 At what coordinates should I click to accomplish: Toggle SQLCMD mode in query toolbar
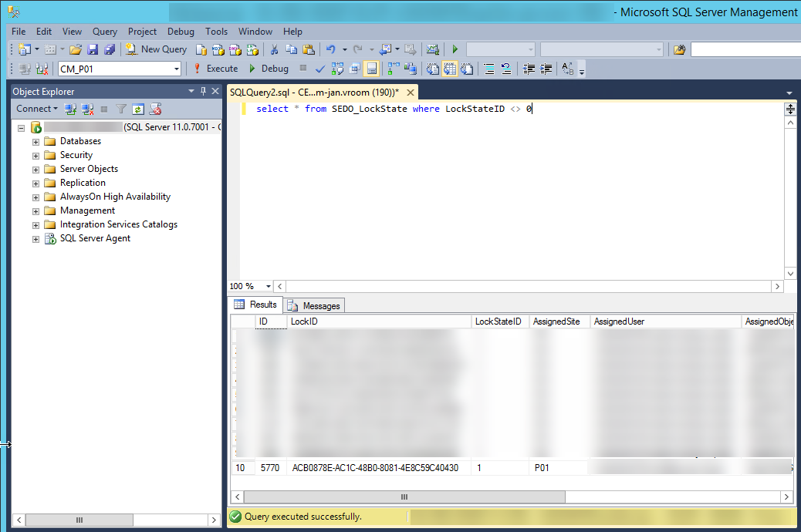point(354,69)
